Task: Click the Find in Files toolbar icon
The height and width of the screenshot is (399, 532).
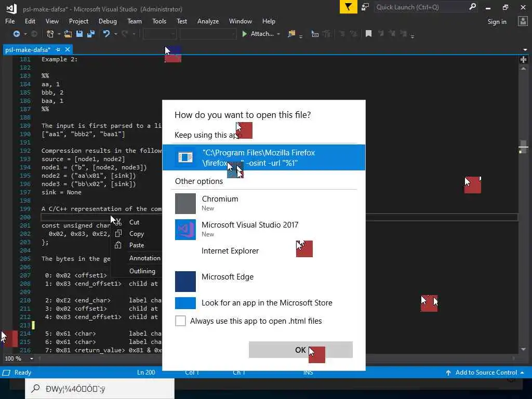Action: [291, 34]
